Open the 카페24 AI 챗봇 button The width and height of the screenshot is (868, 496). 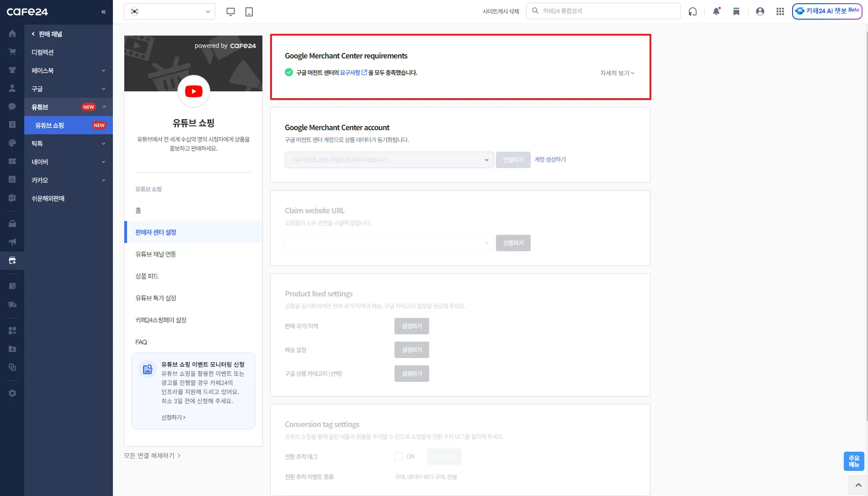tap(827, 11)
